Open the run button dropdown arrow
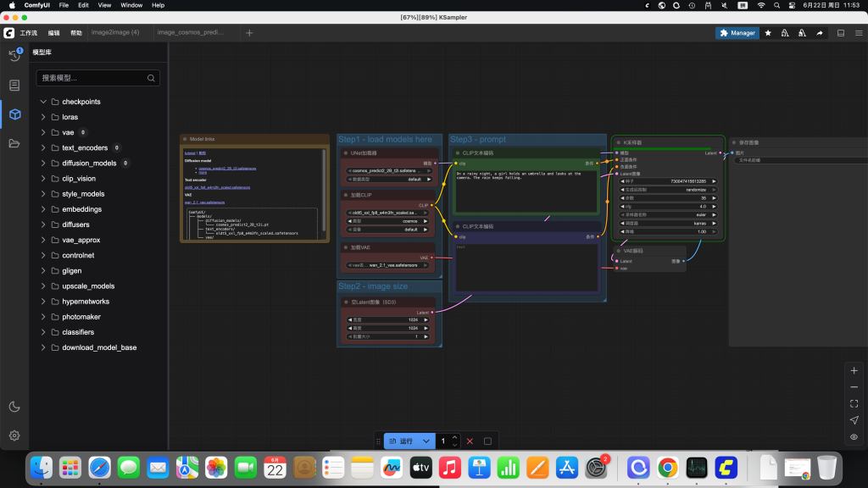 tap(426, 441)
